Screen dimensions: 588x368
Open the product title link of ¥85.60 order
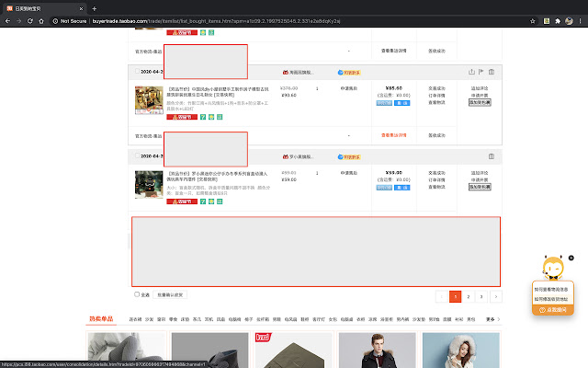click(218, 92)
